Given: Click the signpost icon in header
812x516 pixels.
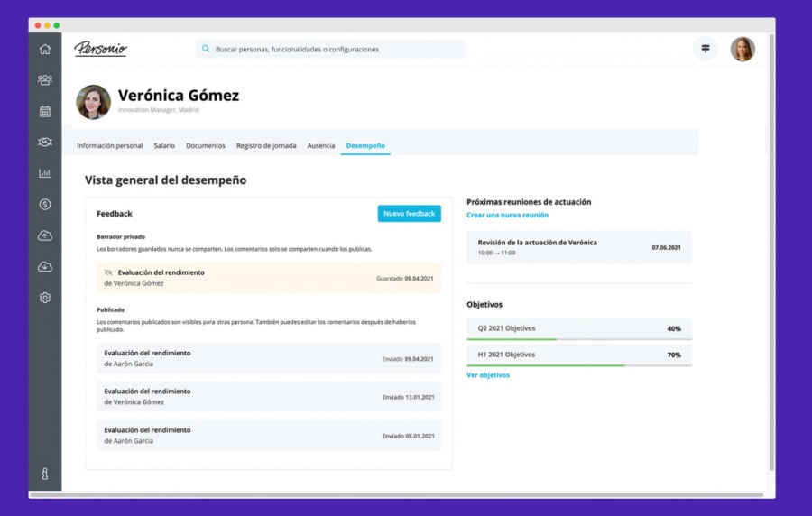Looking at the screenshot, I should pos(706,49).
